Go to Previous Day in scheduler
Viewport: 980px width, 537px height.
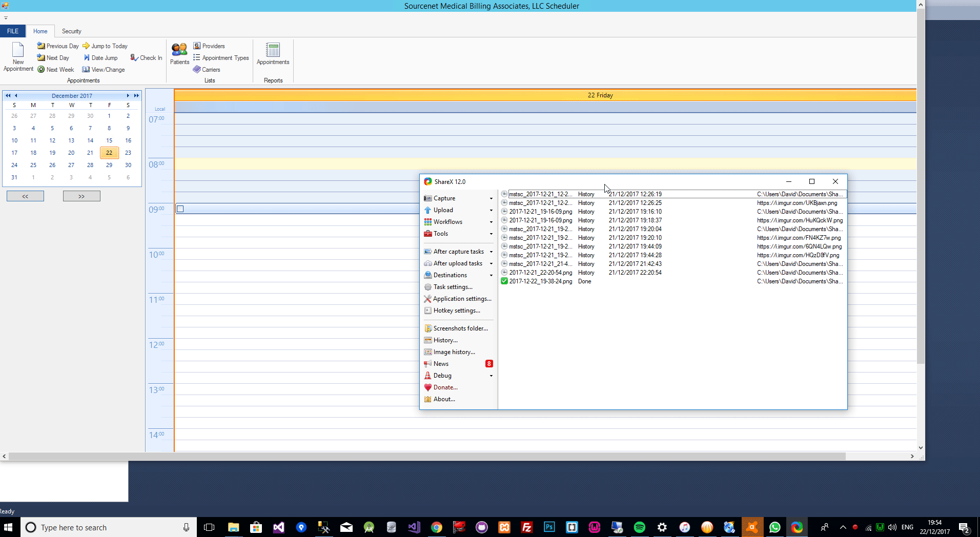point(58,46)
